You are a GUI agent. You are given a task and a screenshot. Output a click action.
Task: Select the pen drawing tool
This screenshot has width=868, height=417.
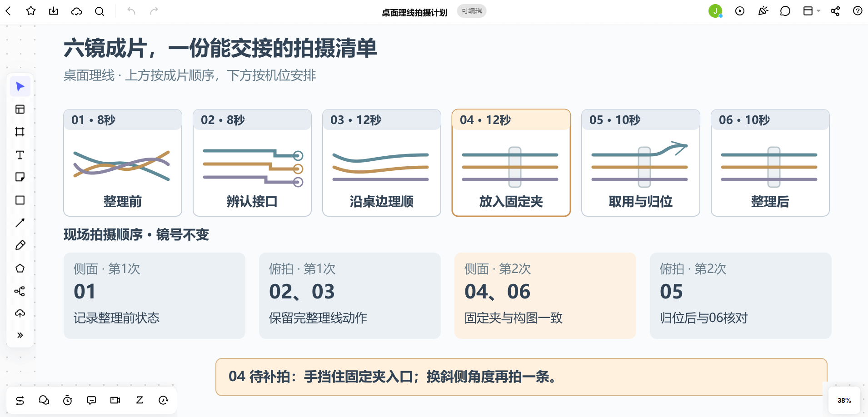[20, 245]
